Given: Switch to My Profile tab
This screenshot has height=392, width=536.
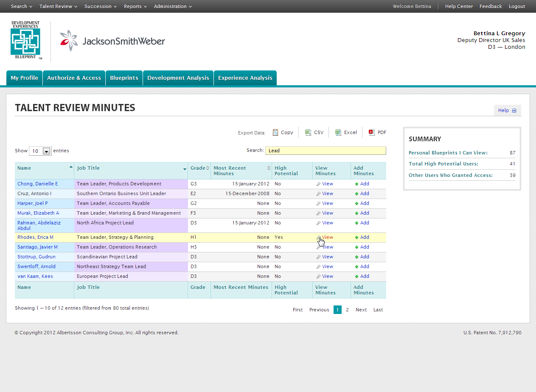Looking at the screenshot, I should [24, 78].
